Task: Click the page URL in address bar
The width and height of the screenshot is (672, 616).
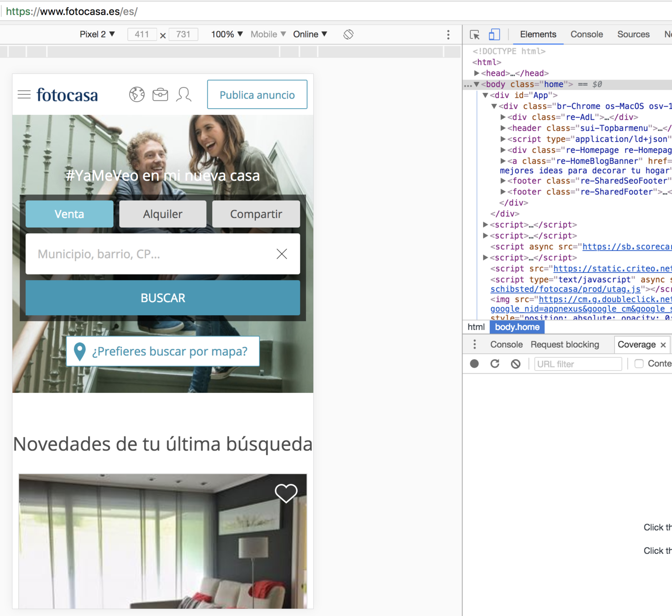Action: tap(72, 11)
